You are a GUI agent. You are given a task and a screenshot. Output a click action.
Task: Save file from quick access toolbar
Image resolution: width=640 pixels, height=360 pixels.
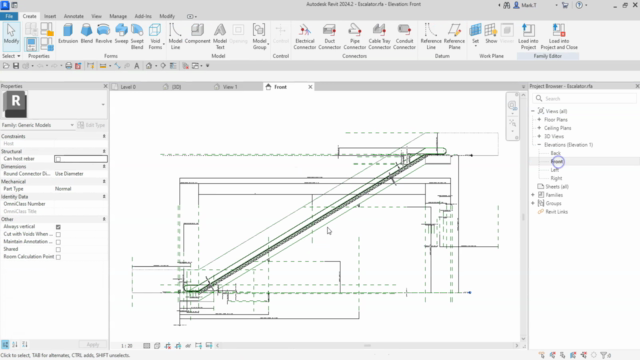click(x=16, y=66)
